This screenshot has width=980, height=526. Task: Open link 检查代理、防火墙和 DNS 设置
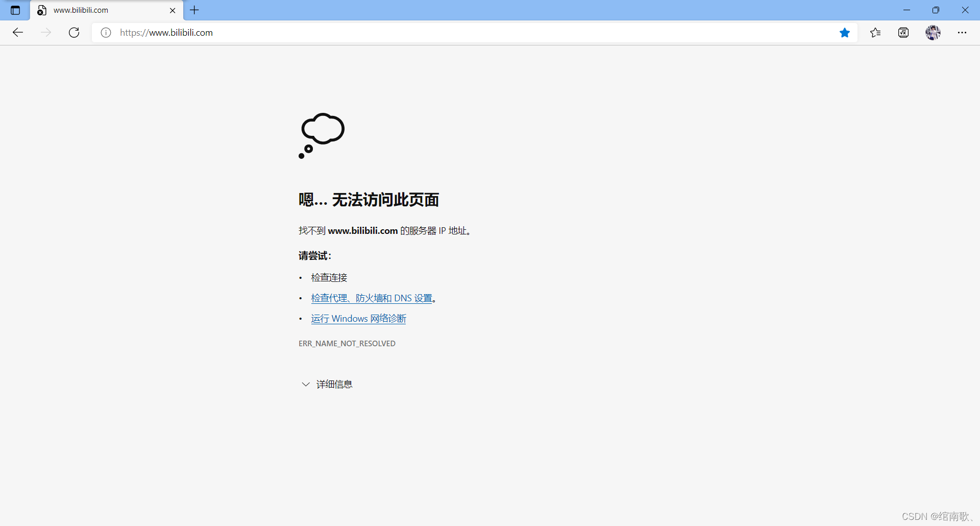coord(372,298)
